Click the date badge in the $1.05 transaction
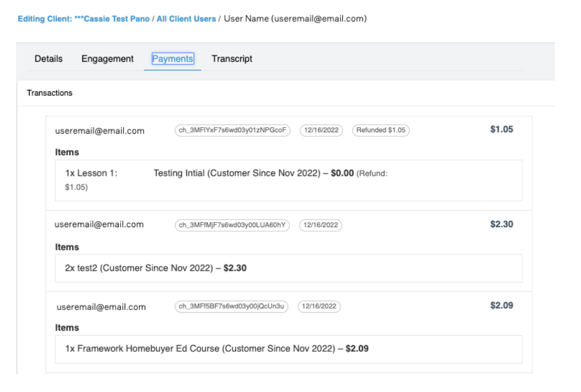 click(321, 130)
